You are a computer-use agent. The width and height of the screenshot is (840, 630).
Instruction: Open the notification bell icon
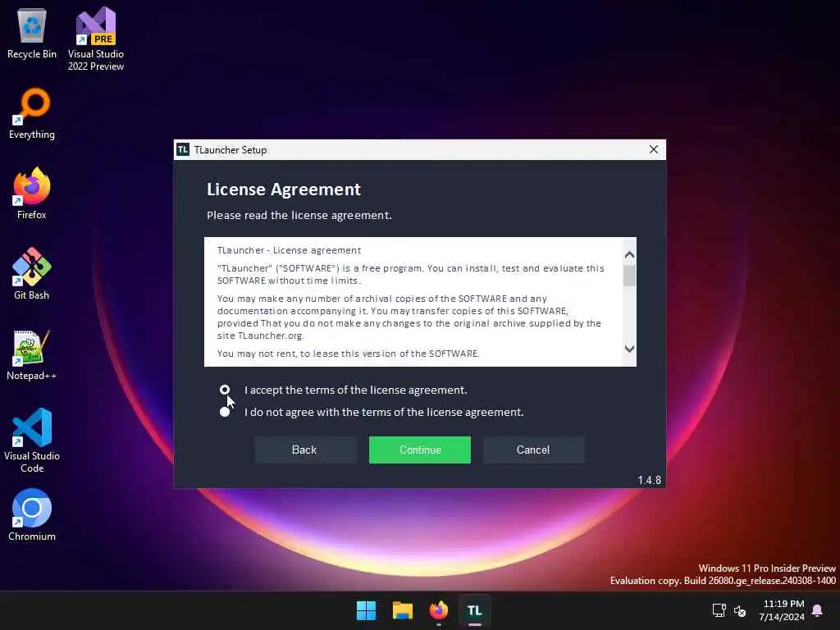click(x=817, y=610)
